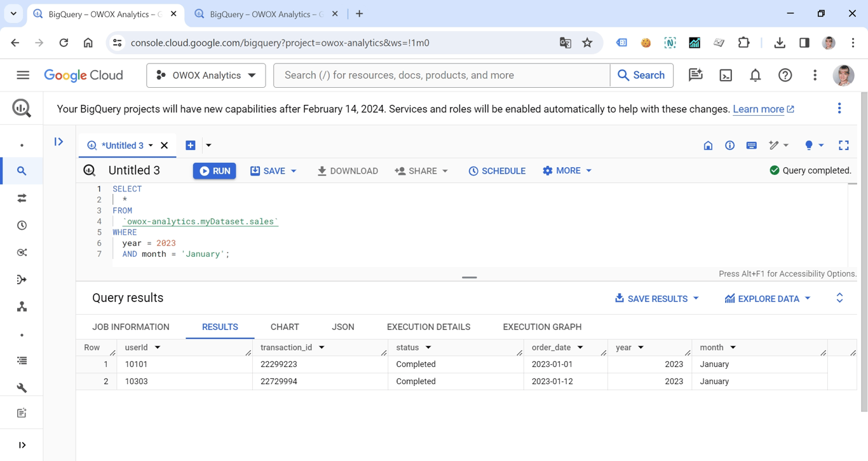The height and width of the screenshot is (461, 868).
Task: Switch to JSON tab
Action: coord(343,327)
